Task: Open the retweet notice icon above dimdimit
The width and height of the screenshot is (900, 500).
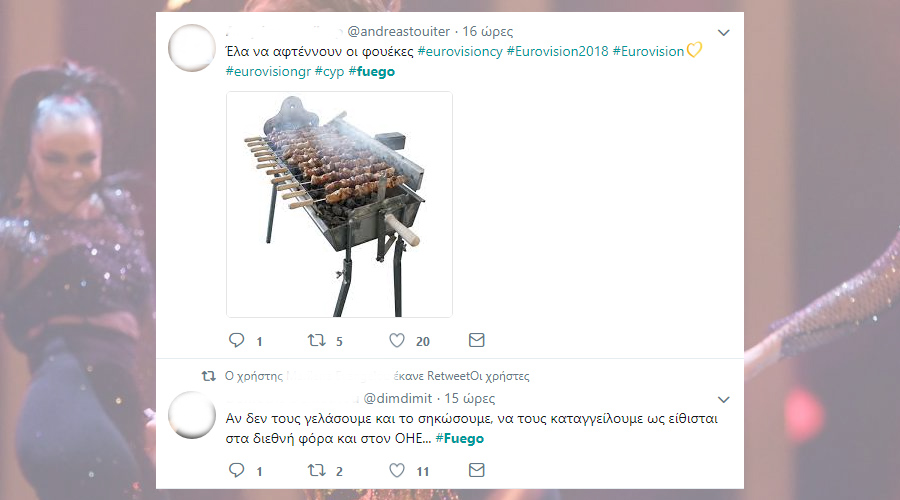Action: [x=208, y=376]
